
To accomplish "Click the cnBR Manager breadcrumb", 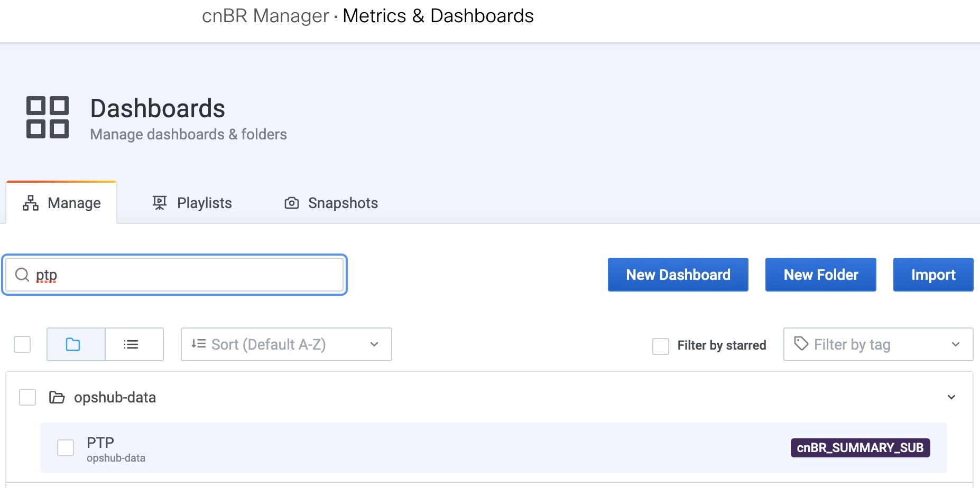I will click(265, 16).
